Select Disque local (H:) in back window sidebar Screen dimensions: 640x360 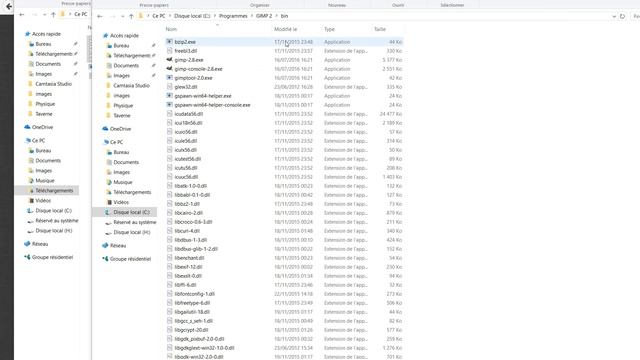click(53, 231)
